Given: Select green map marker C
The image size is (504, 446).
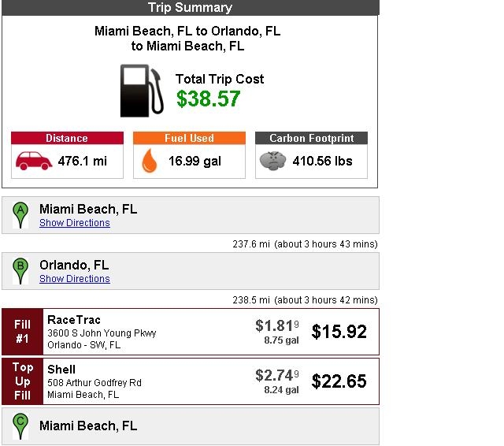Looking at the screenshot, I should coord(21,426).
